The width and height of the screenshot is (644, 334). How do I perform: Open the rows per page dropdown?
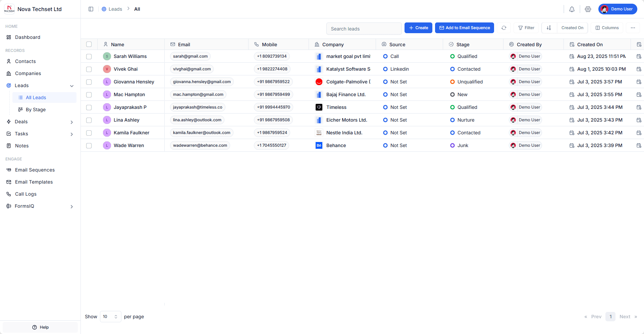(110, 317)
